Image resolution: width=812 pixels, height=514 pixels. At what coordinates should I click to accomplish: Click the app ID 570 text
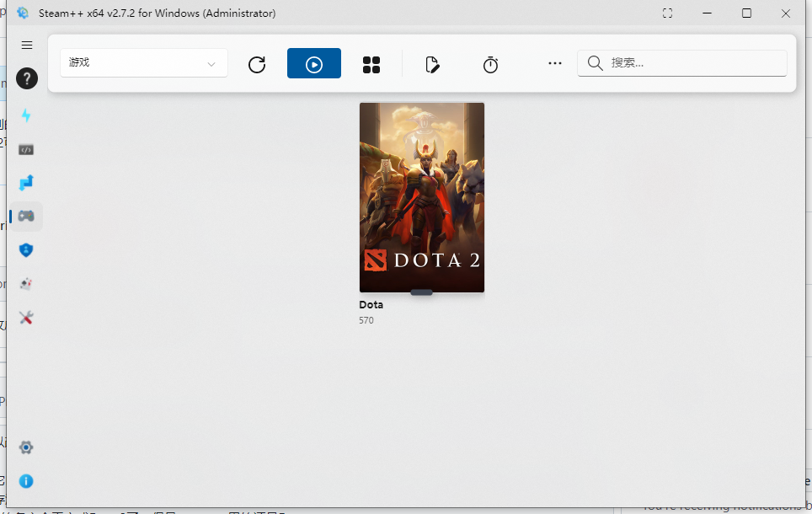pos(366,320)
